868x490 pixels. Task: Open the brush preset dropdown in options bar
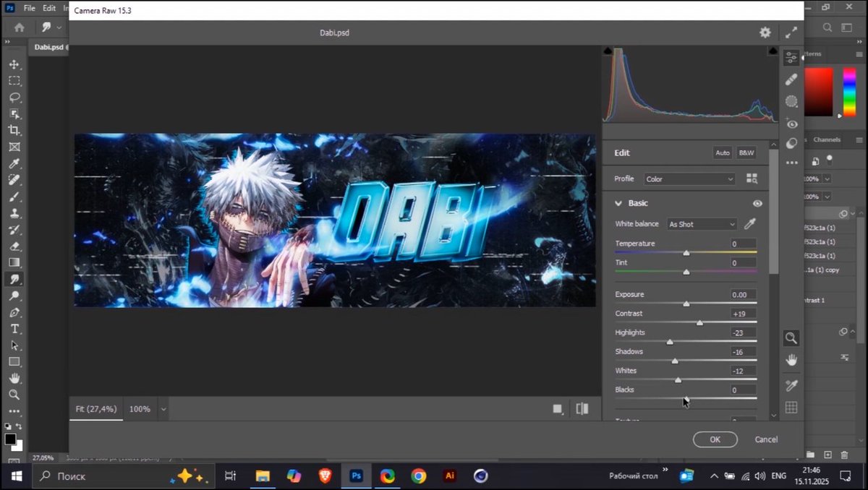pyautogui.click(x=59, y=27)
